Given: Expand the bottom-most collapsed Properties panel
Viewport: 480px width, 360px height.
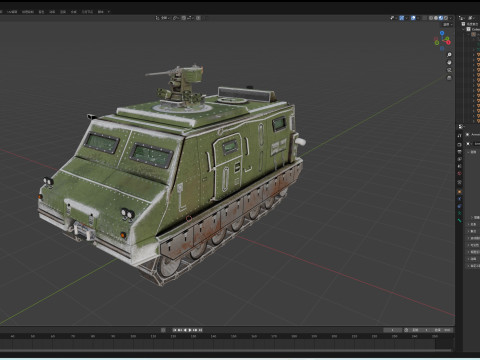Looking at the screenshot, I should (468, 266).
